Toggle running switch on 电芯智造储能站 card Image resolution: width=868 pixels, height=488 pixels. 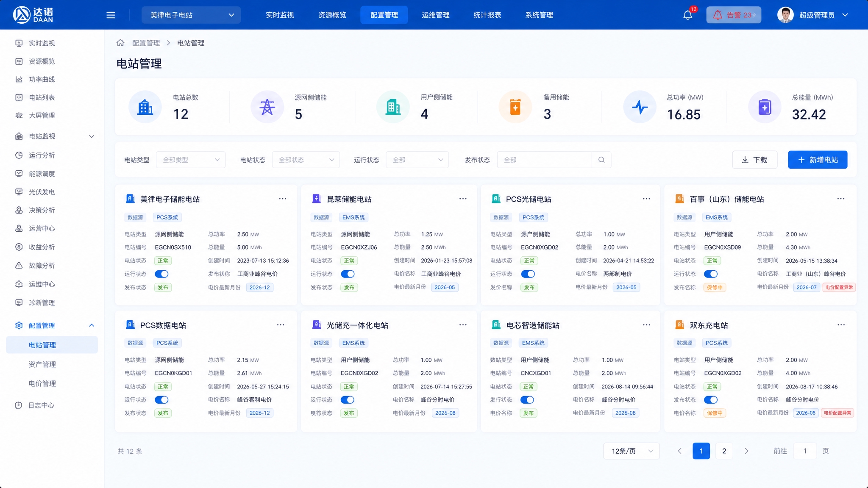[x=527, y=400]
